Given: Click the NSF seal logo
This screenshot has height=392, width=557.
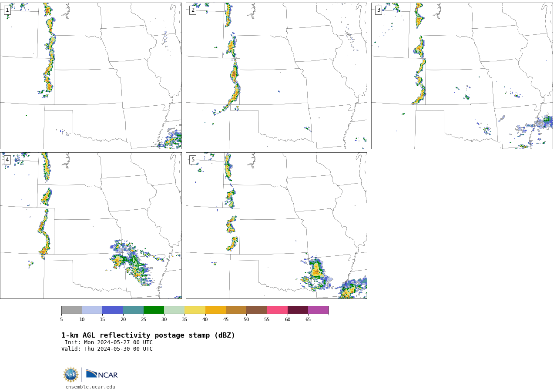Looking at the screenshot, I should (x=71, y=375).
